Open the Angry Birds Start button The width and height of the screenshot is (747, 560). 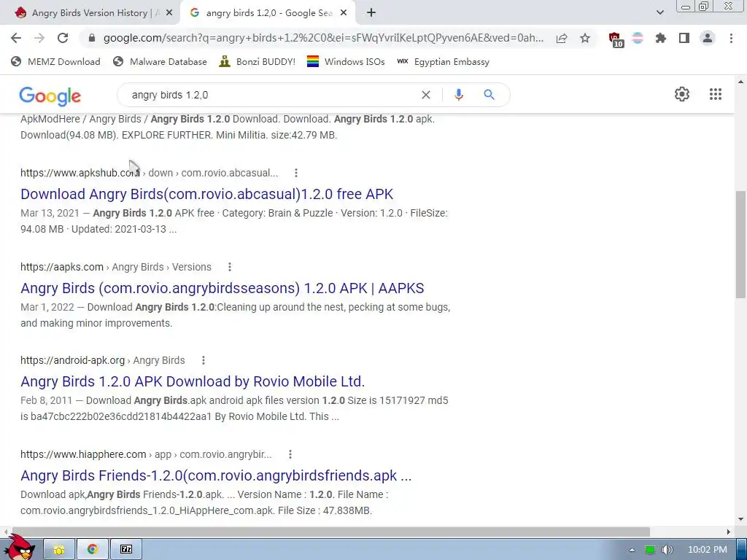point(20,547)
